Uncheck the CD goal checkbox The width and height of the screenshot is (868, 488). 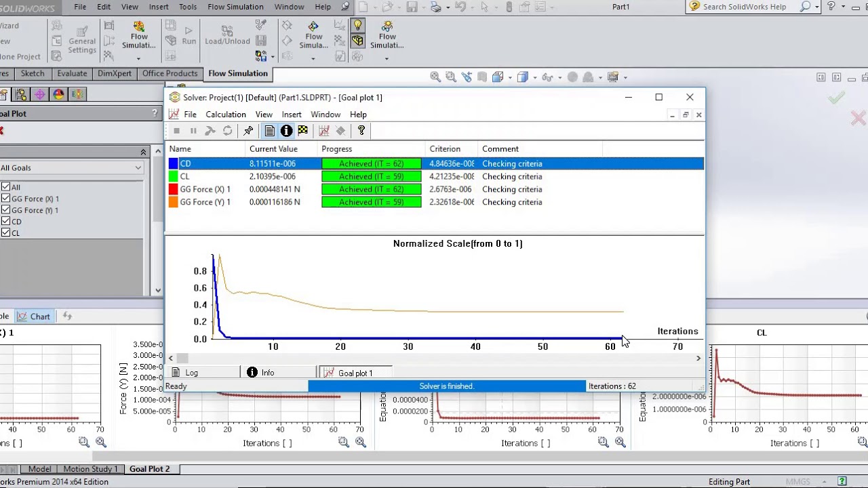point(5,222)
